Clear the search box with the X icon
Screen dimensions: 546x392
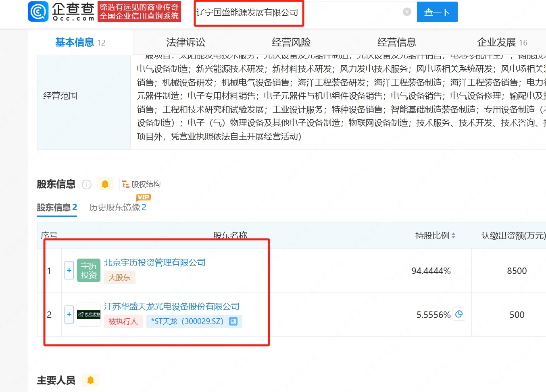407,12
